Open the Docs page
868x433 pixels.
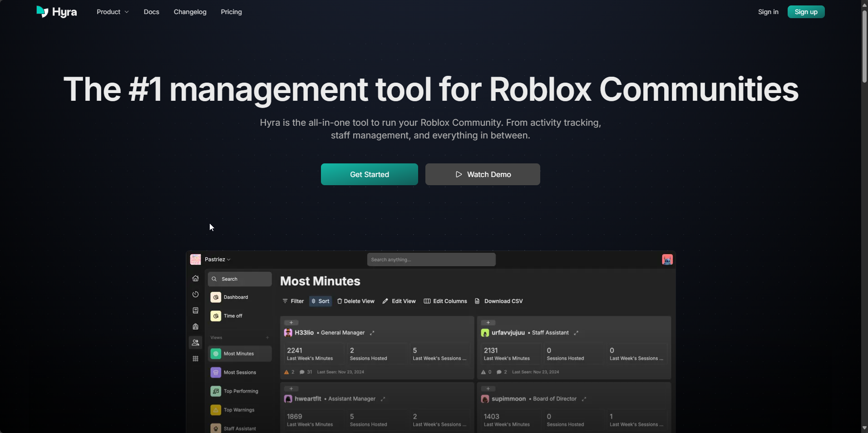coord(152,12)
